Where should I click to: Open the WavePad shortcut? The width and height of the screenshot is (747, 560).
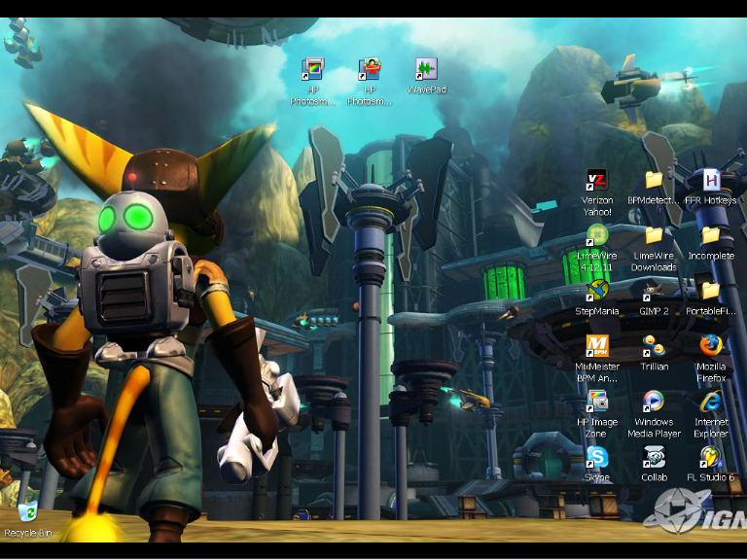tap(426, 70)
